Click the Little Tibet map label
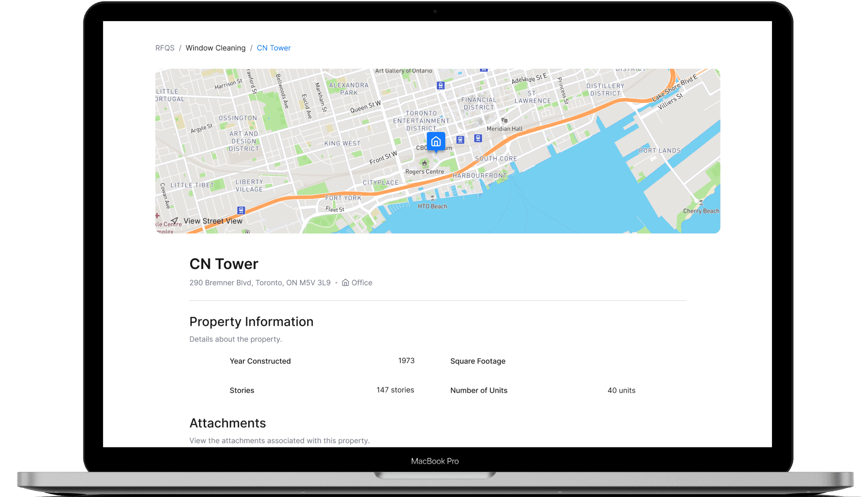Image resolution: width=868 pixels, height=497 pixels. click(192, 185)
